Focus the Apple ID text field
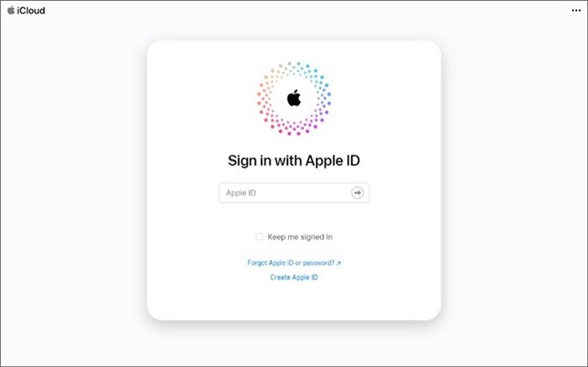588x367 pixels. [294, 192]
